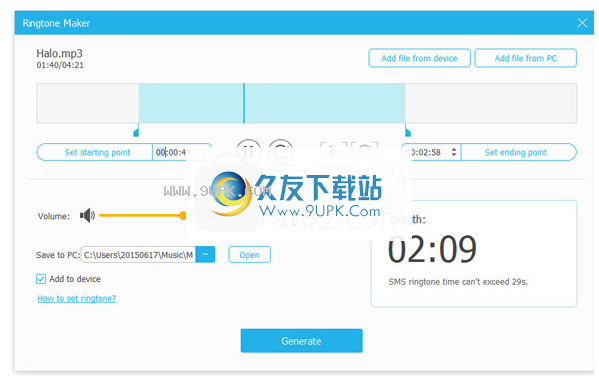Click the playhead line in the waveform
Screen dimensions: 599x388
point(244,103)
